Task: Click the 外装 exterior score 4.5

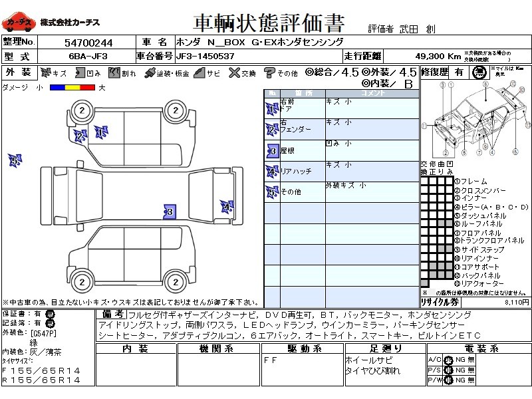Action: pyautogui.click(x=408, y=72)
